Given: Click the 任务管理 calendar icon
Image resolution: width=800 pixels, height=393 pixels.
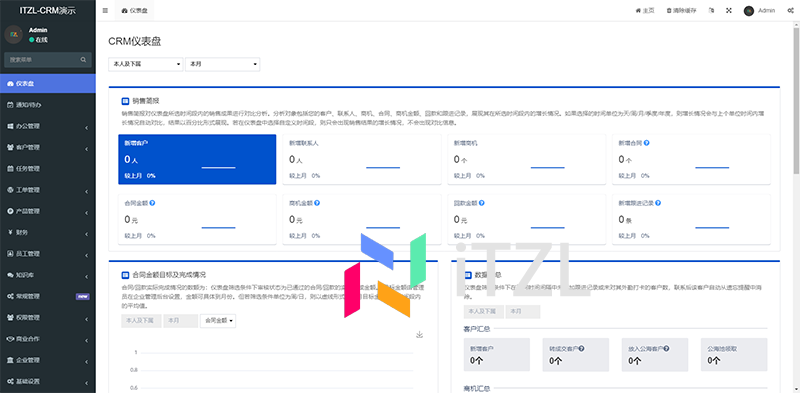Looking at the screenshot, I should tap(10, 168).
